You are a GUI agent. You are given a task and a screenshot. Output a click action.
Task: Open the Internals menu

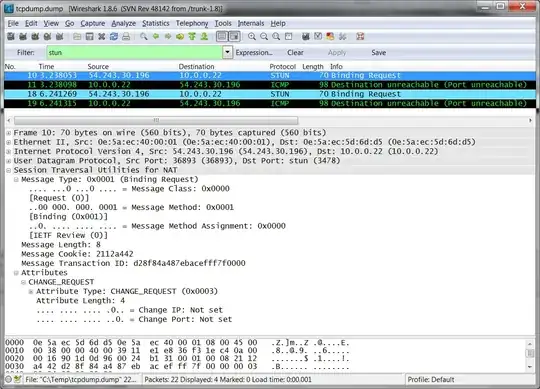coord(251,23)
